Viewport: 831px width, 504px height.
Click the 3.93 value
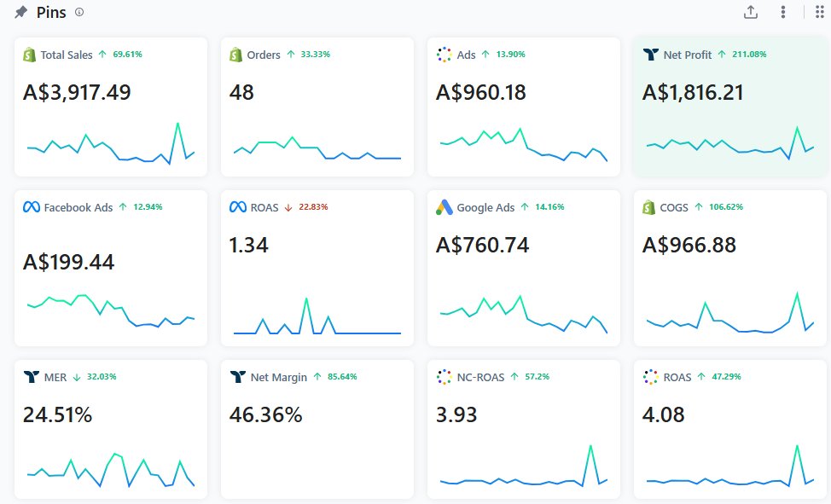tap(456, 414)
